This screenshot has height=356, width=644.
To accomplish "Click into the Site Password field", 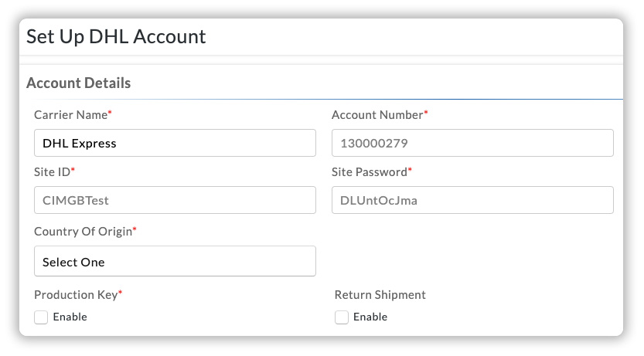I will coord(472,200).
